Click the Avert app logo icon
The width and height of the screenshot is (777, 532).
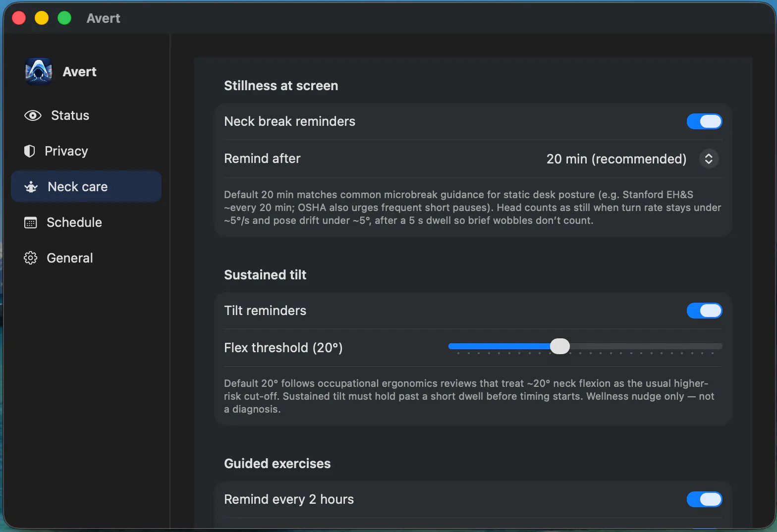[x=39, y=72]
